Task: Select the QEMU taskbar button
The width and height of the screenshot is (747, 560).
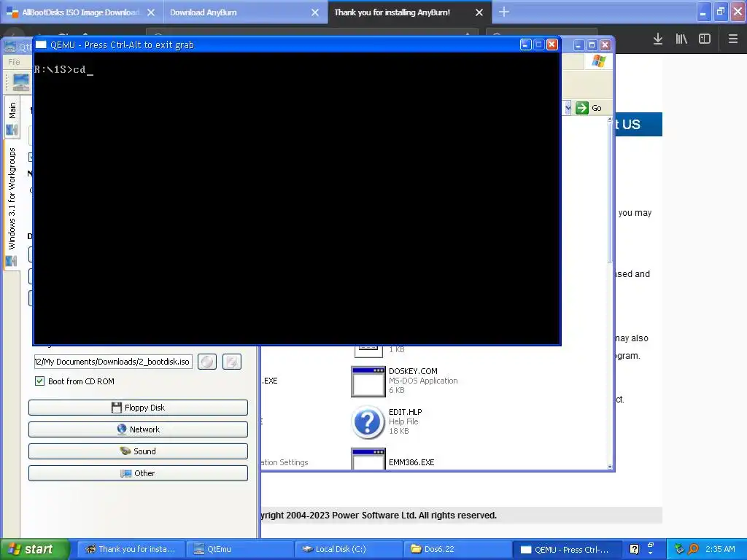Action: coord(567,550)
